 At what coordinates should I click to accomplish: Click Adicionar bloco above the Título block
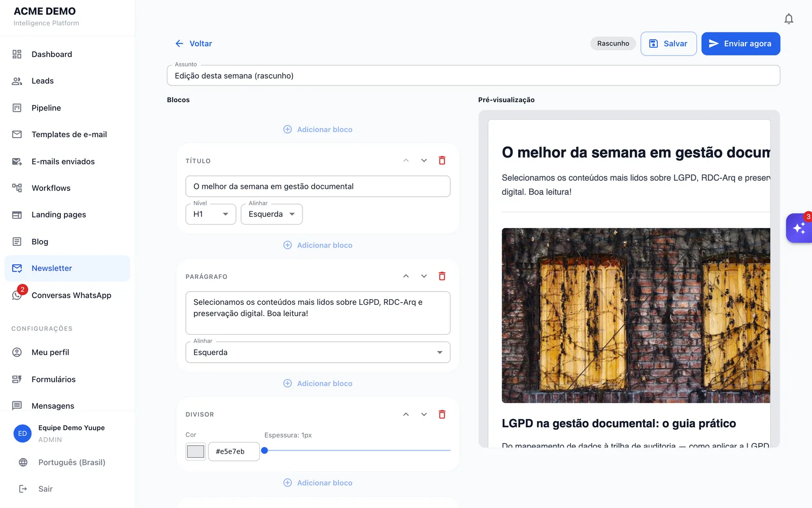pyautogui.click(x=318, y=130)
